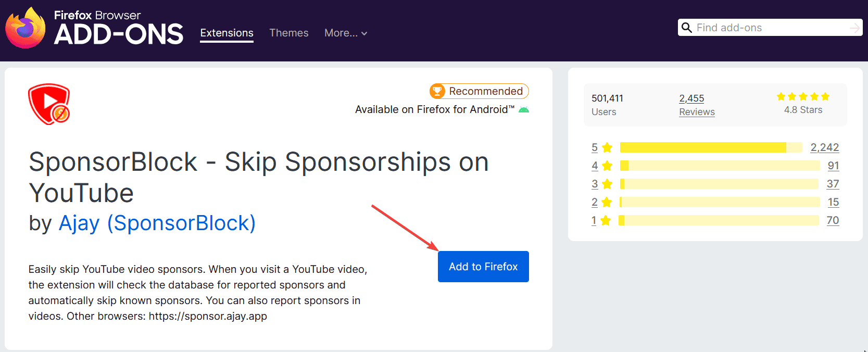The width and height of the screenshot is (868, 352).
Task: Click the SponsorBlock extension shield icon
Action: [49, 104]
